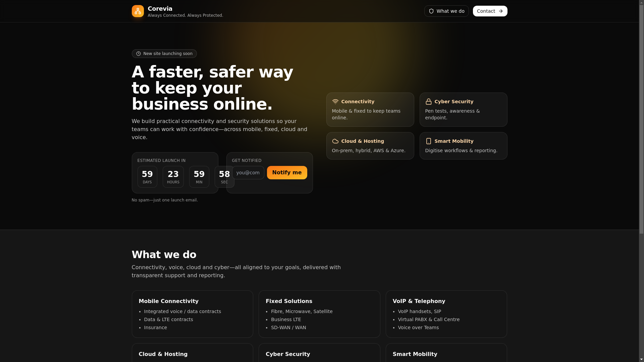Click the 'VoIP handsets, SIP' list item
Viewport: 644px width, 362px height.
[x=420, y=311]
